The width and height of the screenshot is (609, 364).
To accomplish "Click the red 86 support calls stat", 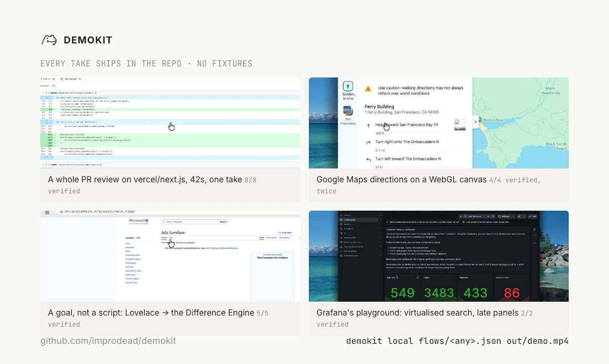I will (512, 292).
